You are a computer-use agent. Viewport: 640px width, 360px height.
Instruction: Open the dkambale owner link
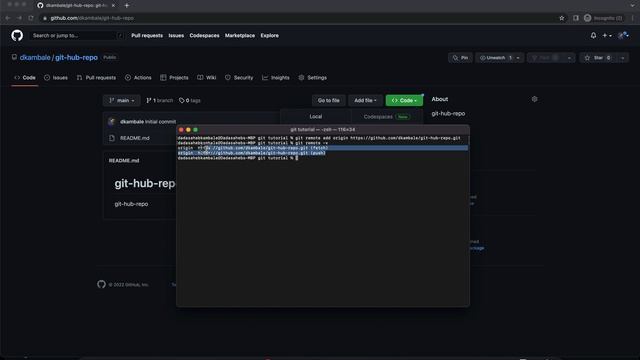[x=35, y=58]
